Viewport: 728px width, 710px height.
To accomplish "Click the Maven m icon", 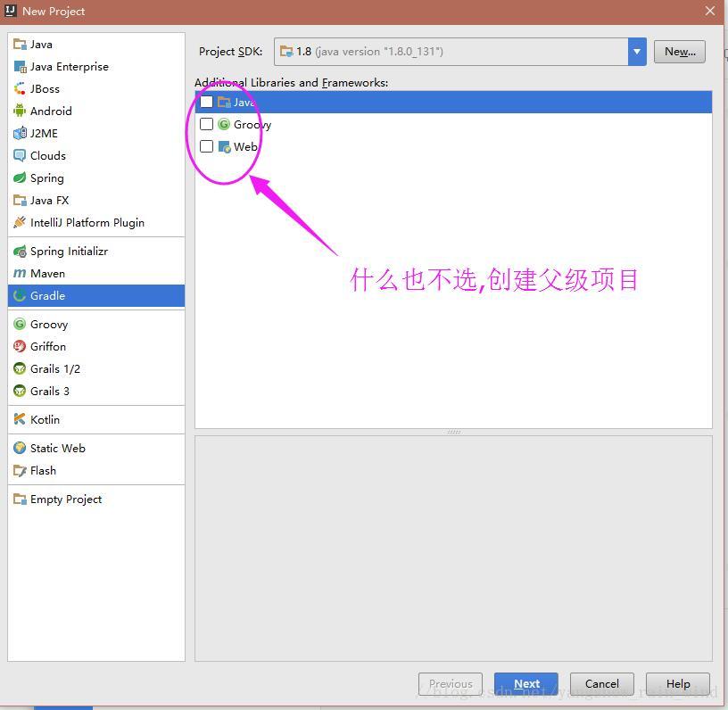I will pyautogui.click(x=20, y=273).
